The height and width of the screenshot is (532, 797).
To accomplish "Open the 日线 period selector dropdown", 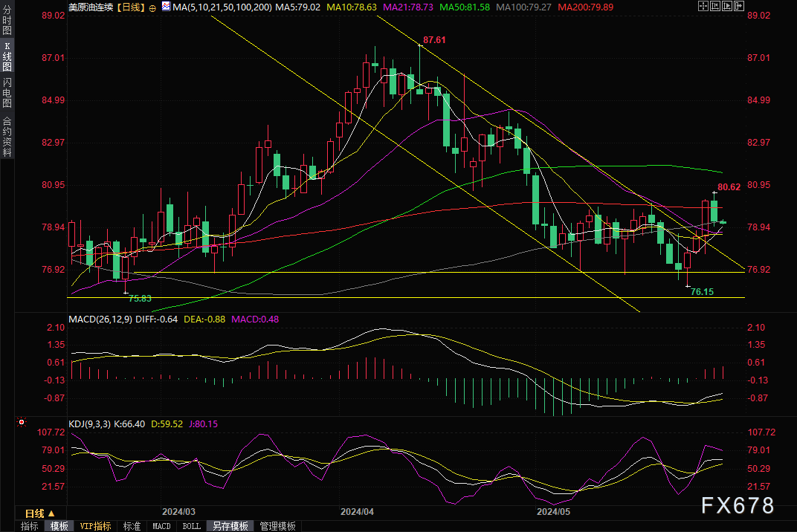I will [x=40, y=513].
